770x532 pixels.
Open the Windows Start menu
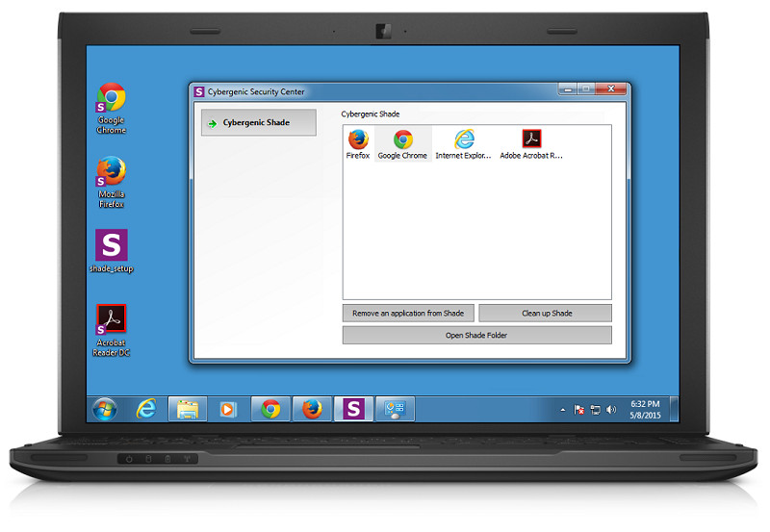pos(105,409)
